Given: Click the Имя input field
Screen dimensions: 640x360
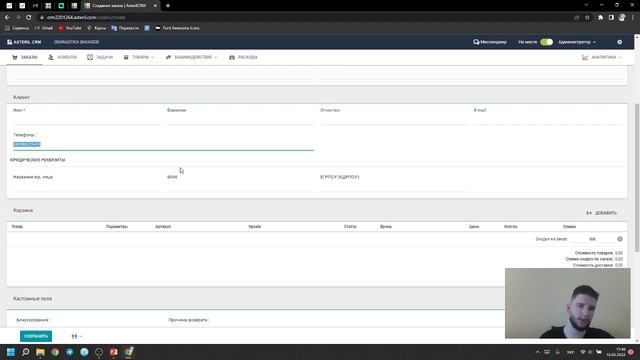Looking at the screenshot, I should pos(86,119).
